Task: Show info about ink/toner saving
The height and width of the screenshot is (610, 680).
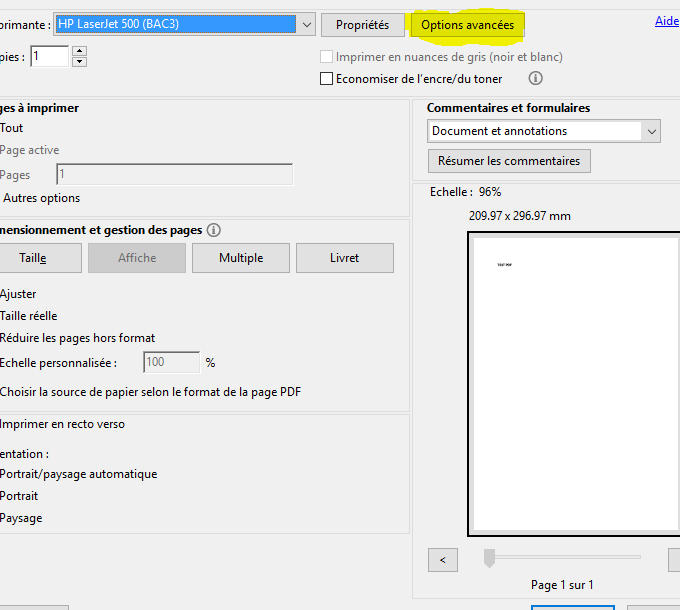Action: [x=535, y=78]
